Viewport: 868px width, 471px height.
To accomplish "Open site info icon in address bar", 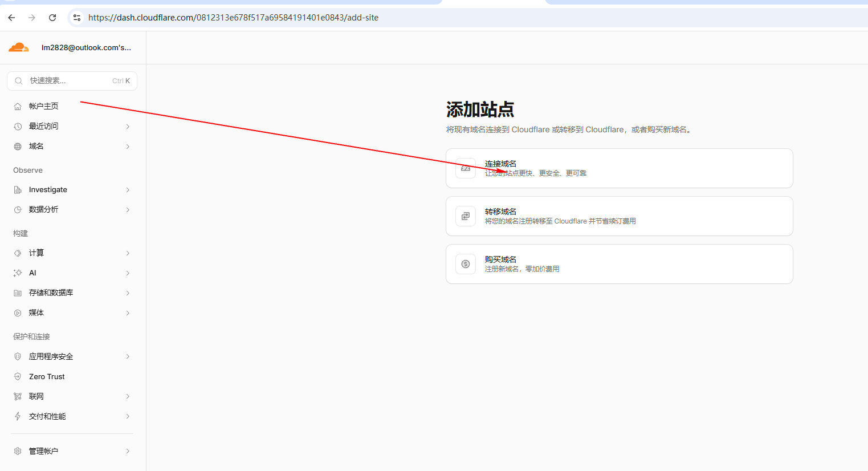I will (x=77, y=18).
